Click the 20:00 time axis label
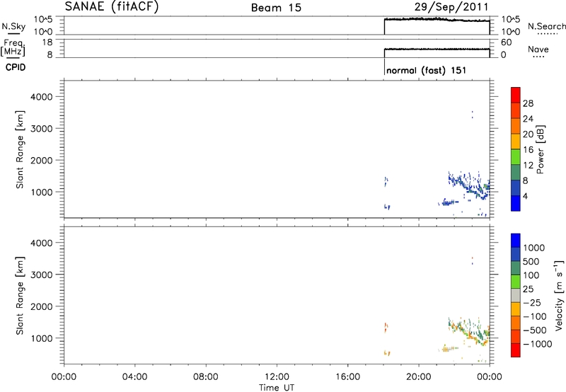 point(419,377)
